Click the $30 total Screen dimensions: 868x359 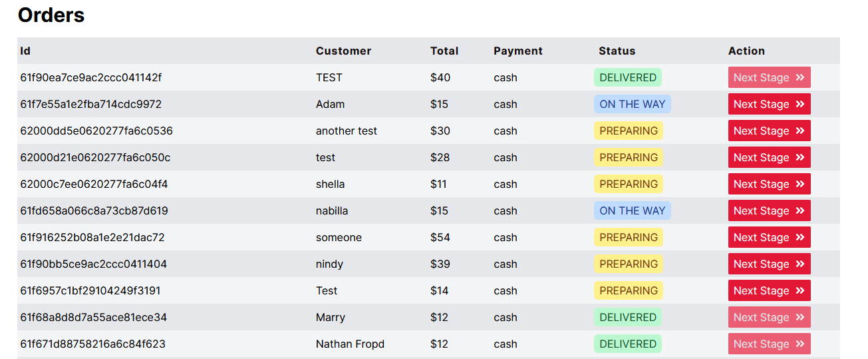[x=440, y=131]
